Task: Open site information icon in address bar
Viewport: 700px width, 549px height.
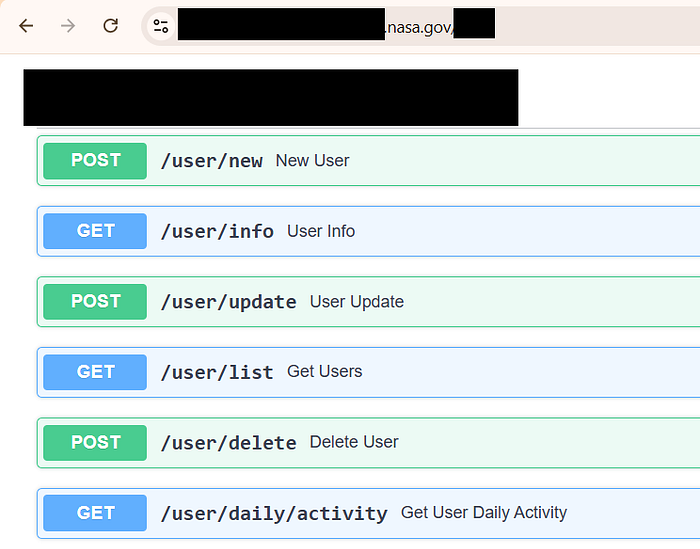Action: [x=161, y=26]
